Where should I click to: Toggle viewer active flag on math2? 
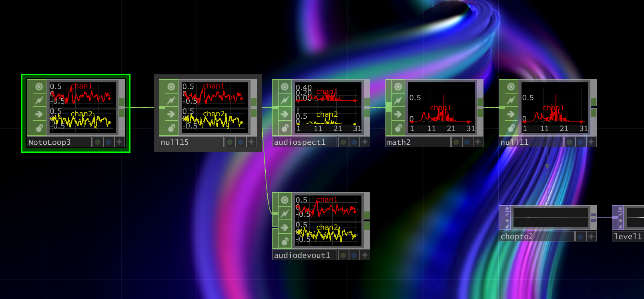[398, 86]
